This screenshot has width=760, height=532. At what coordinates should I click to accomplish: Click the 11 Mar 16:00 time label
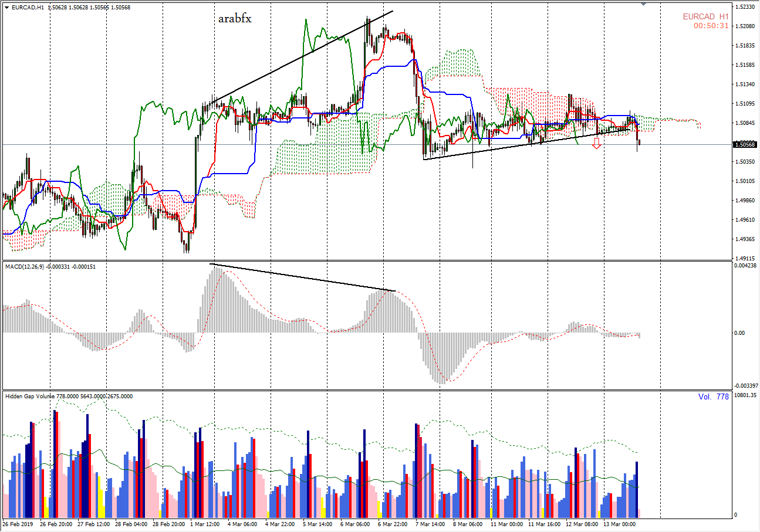click(544, 524)
